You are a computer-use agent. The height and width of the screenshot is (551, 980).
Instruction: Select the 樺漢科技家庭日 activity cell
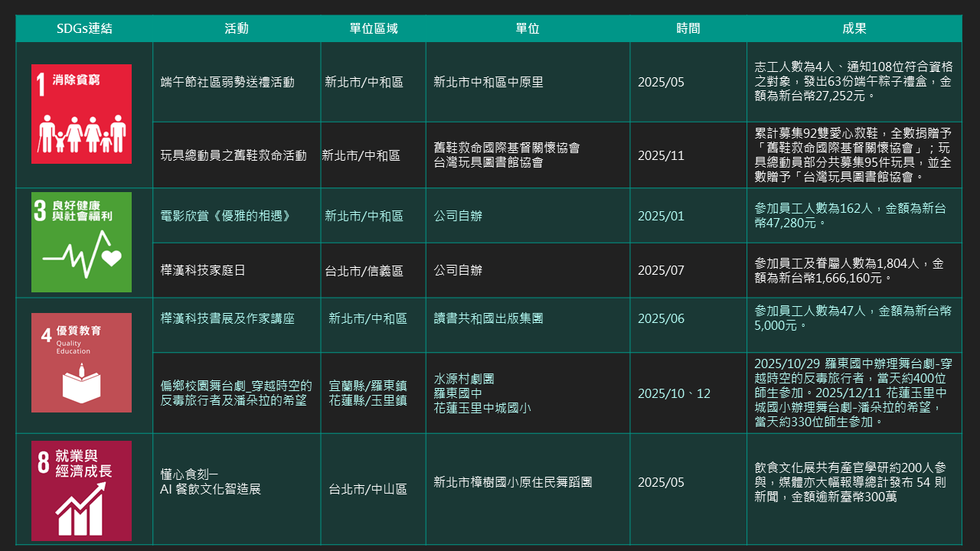[203, 270]
